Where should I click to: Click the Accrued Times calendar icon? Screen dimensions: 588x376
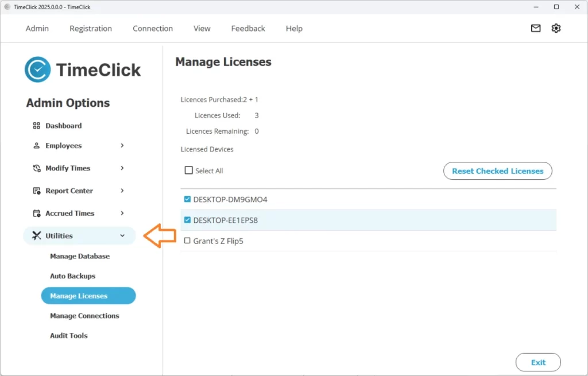36,213
